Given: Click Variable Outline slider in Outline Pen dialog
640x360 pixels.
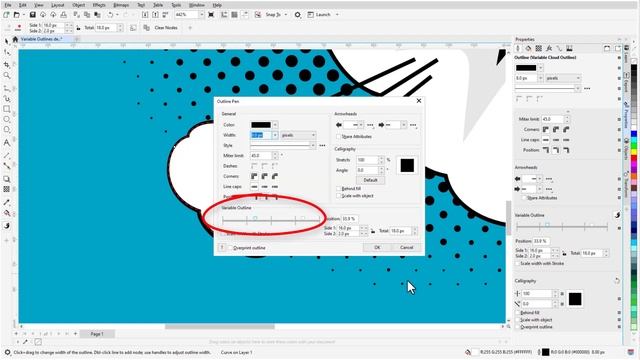Looking at the screenshot, I should 271,220.
